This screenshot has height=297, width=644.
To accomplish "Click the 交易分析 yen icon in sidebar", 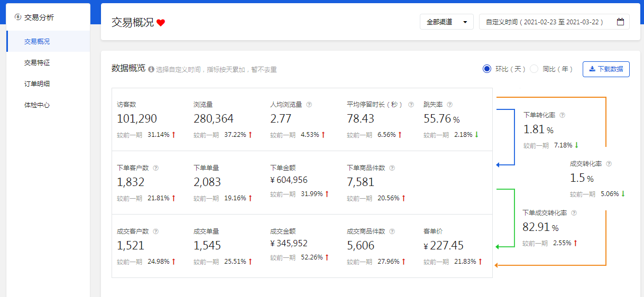I will point(18,17).
